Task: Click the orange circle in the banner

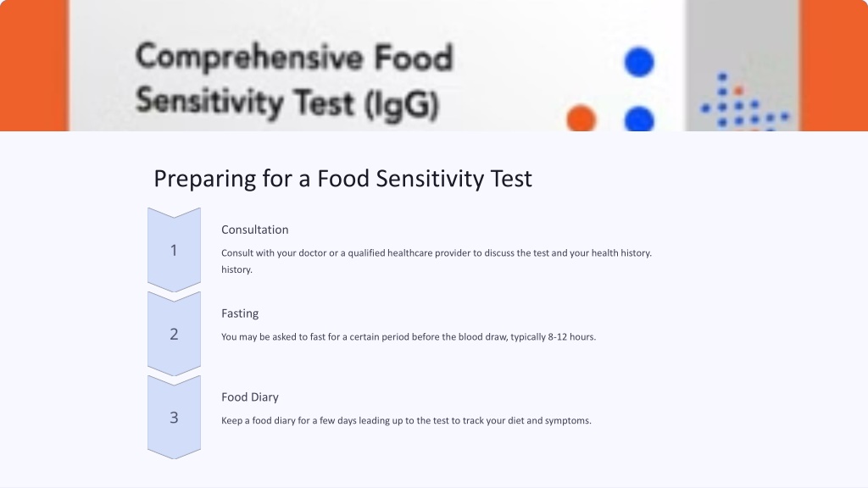Action: (x=581, y=119)
